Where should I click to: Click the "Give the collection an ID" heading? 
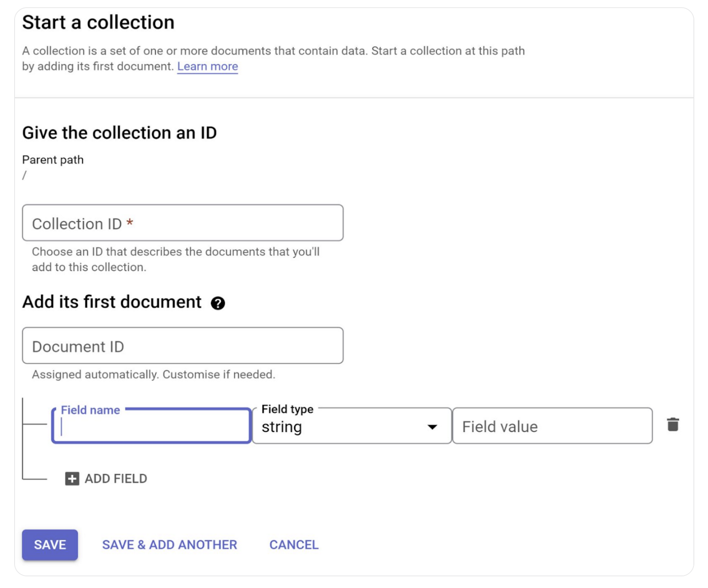119,133
